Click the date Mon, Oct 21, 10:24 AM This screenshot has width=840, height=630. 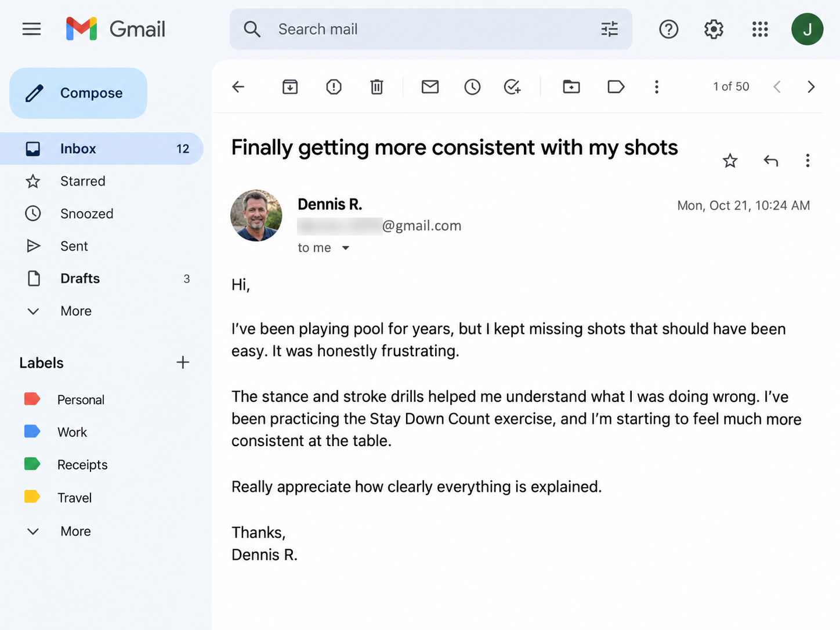[x=744, y=205]
